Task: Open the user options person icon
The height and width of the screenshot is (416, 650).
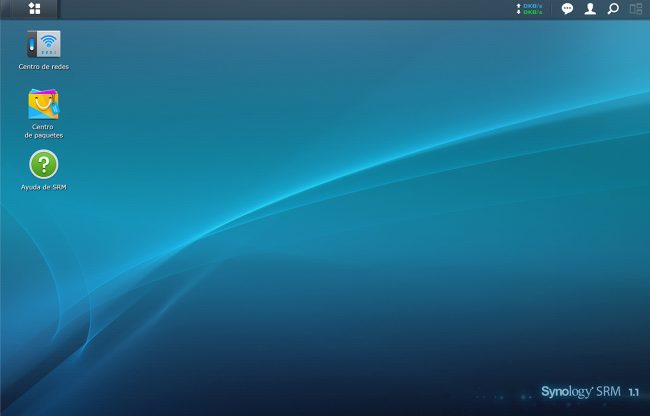Action: pos(590,9)
